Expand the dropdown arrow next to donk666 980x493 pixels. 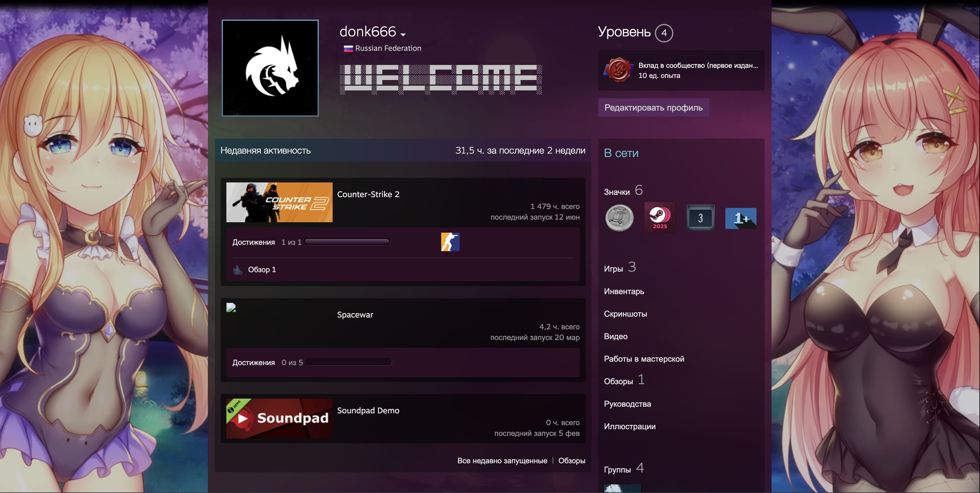[x=403, y=34]
